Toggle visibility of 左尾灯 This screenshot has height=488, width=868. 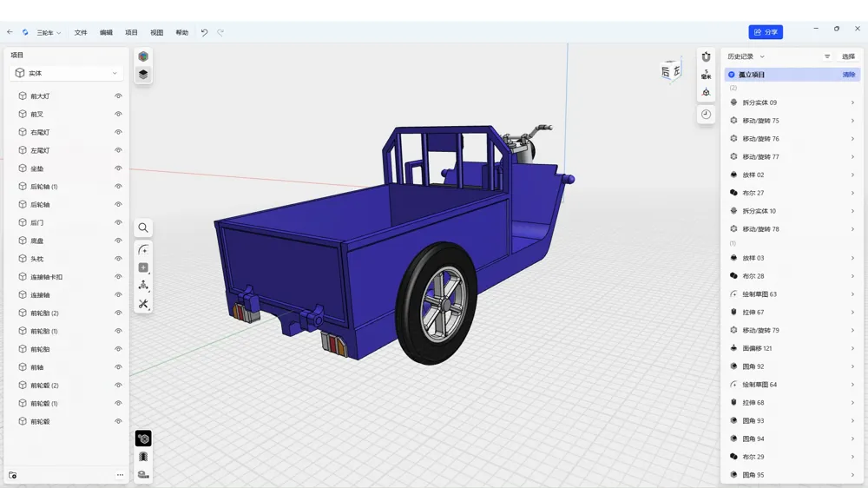[x=118, y=150]
